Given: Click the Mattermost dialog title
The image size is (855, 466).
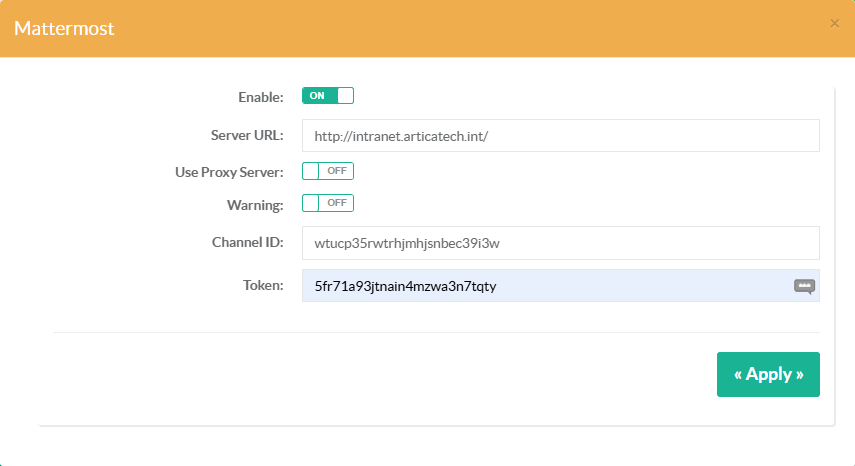Looking at the screenshot, I should point(64,28).
